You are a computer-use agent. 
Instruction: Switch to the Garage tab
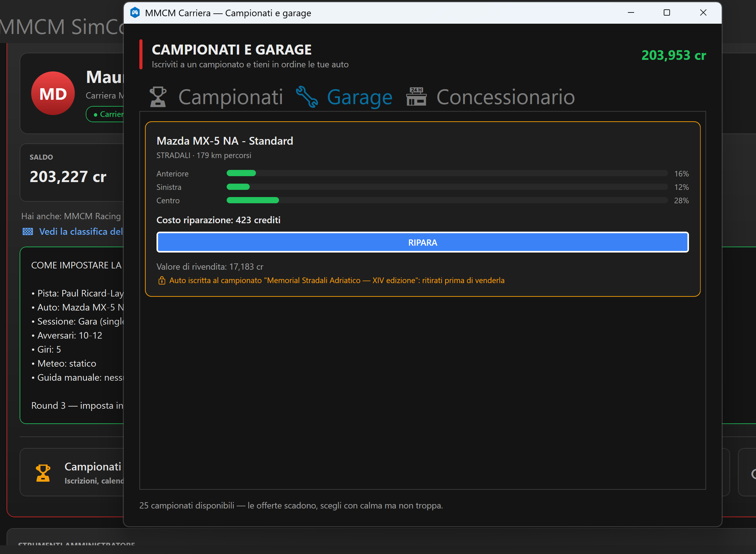tap(344, 97)
